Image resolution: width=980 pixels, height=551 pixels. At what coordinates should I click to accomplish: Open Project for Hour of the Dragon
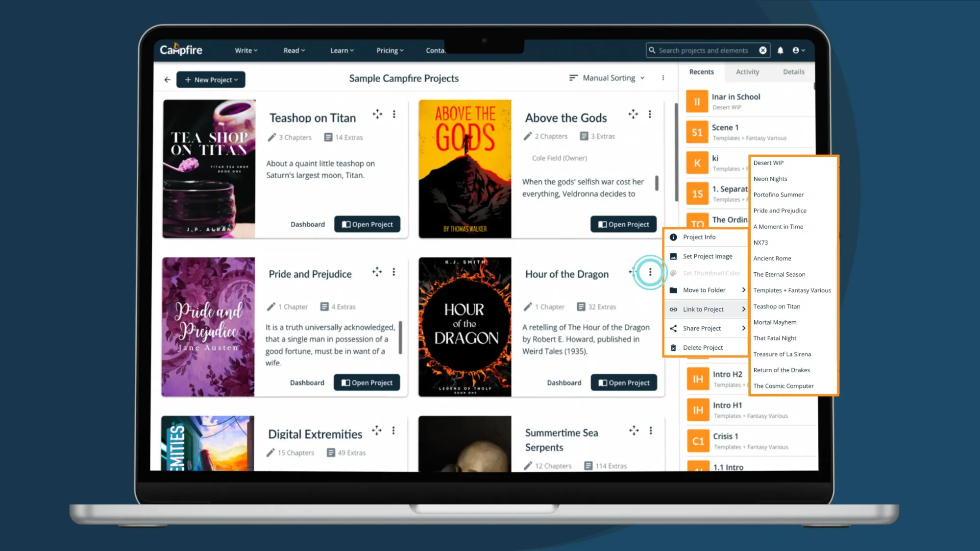(x=624, y=383)
